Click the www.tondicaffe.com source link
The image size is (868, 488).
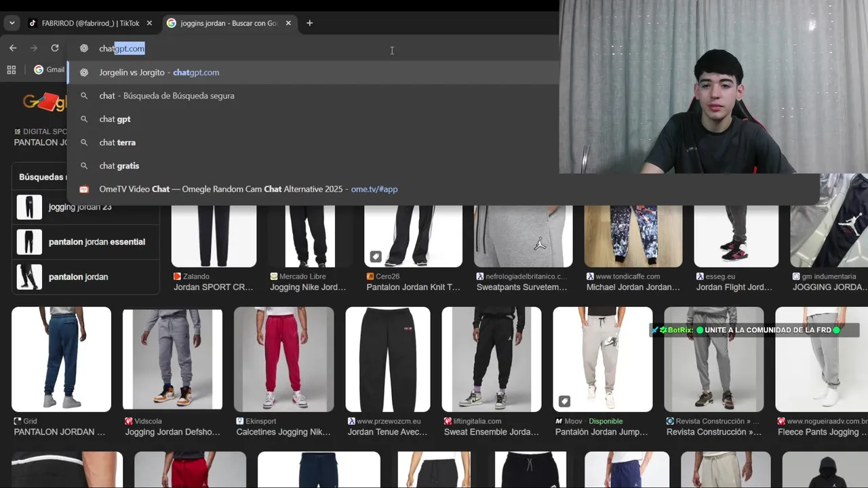click(x=627, y=277)
